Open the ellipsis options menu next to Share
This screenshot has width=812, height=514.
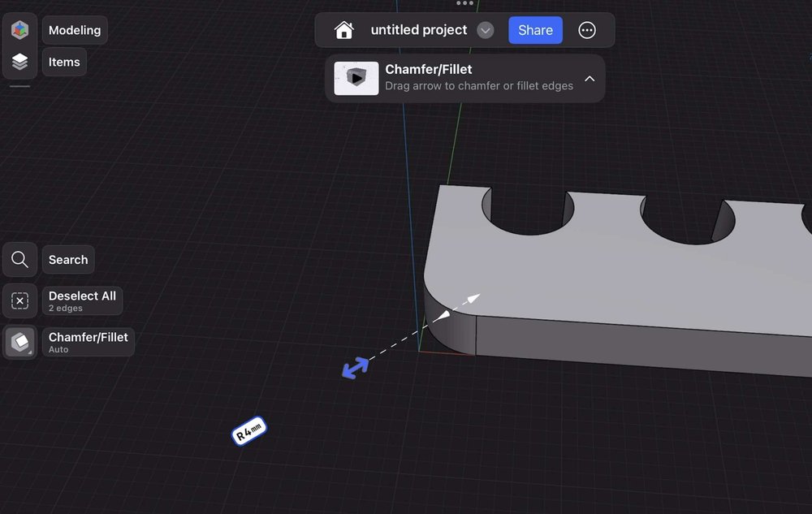[x=587, y=29]
